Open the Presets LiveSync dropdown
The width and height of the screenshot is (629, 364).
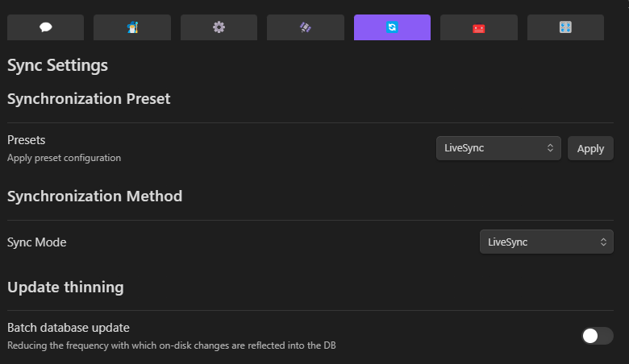point(498,148)
